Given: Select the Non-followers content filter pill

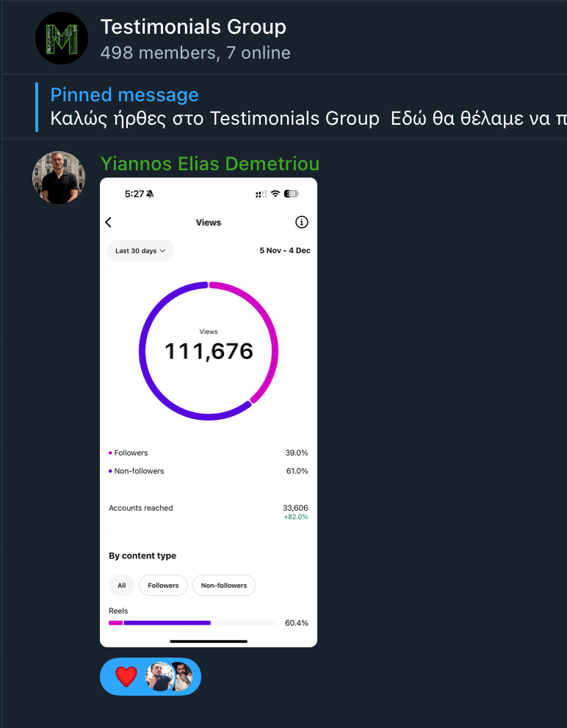Looking at the screenshot, I should [224, 586].
